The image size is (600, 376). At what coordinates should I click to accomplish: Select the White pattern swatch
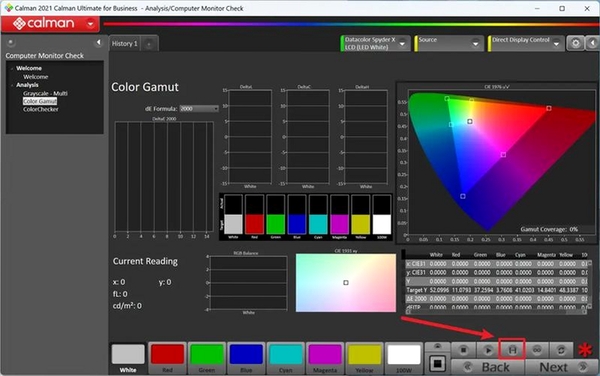tap(128, 358)
